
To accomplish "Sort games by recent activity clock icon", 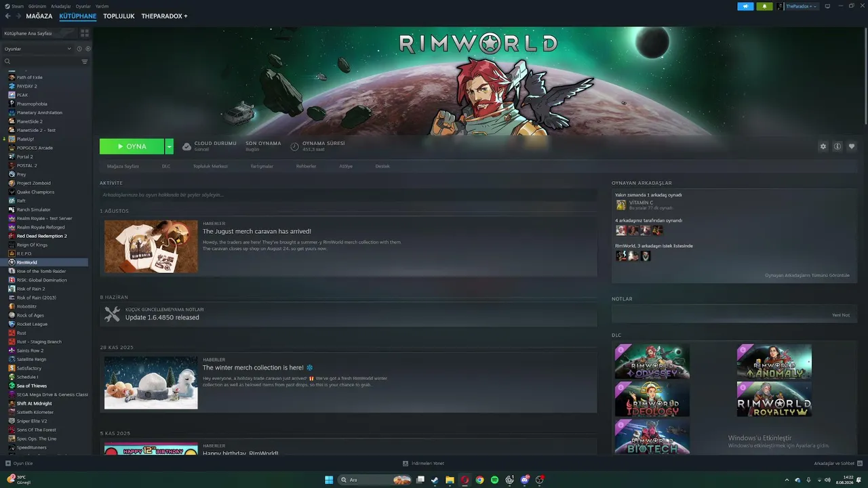I will 79,49.
